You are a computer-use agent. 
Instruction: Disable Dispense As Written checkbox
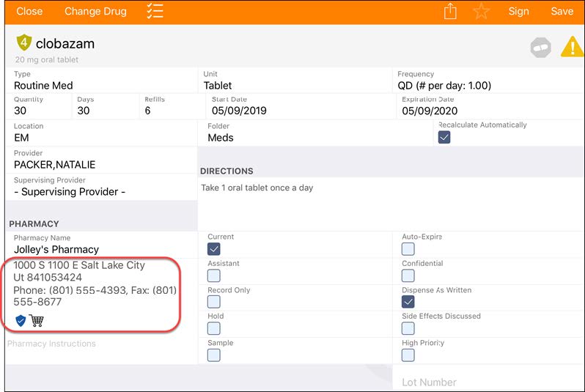click(x=408, y=302)
